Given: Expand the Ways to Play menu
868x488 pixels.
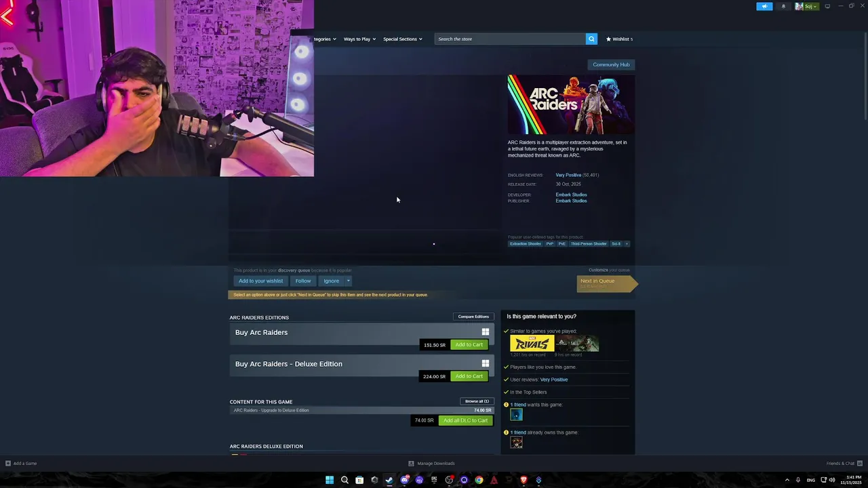Looking at the screenshot, I should (x=359, y=39).
